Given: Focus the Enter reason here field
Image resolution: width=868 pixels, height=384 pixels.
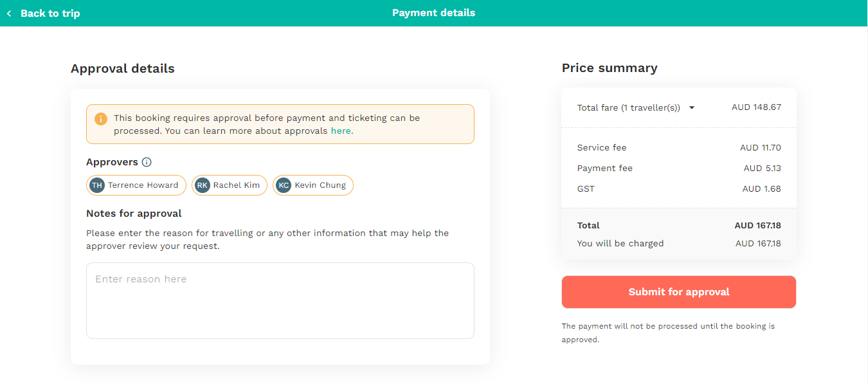Looking at the screenshot, I should pyautogui.click(x=280, y=300).
